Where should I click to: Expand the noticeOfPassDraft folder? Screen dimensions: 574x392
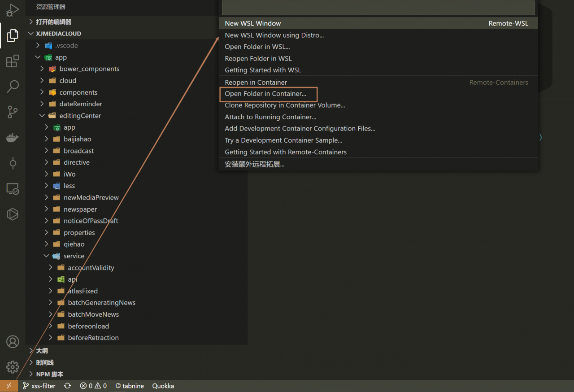click(x=136, y=221)
